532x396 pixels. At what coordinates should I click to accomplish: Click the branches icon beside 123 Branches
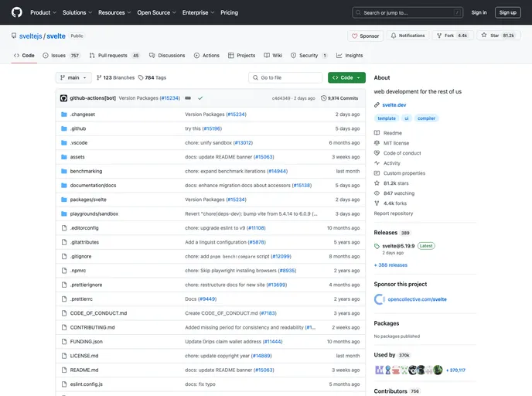click(x=99, y=77)
